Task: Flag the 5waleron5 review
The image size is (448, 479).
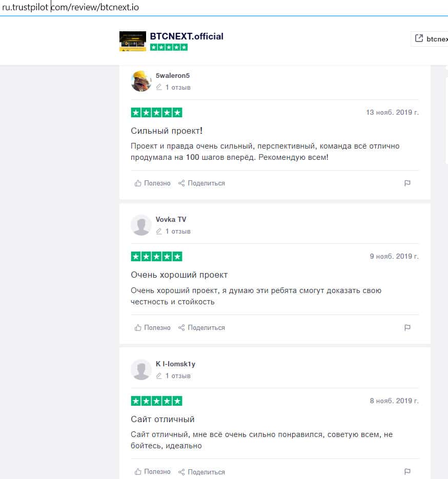Action: [x=408, y=183]
